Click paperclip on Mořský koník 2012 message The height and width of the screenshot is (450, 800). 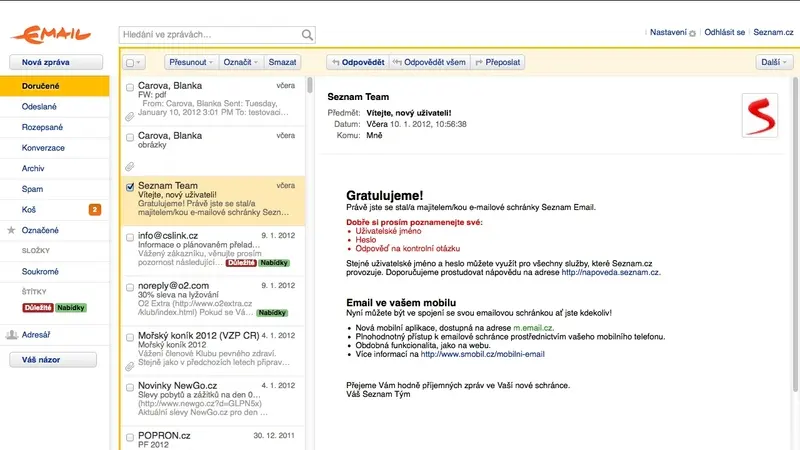pyautogui.click(x=130, y=366)
